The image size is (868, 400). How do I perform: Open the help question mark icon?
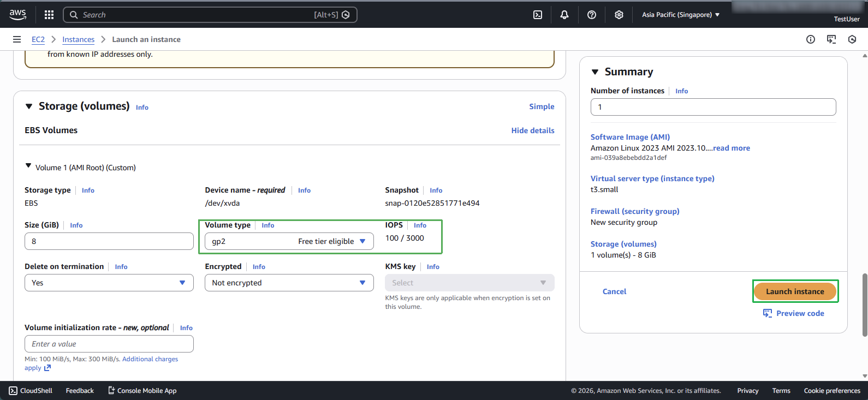pyautogui.click(x=592, y=15)
